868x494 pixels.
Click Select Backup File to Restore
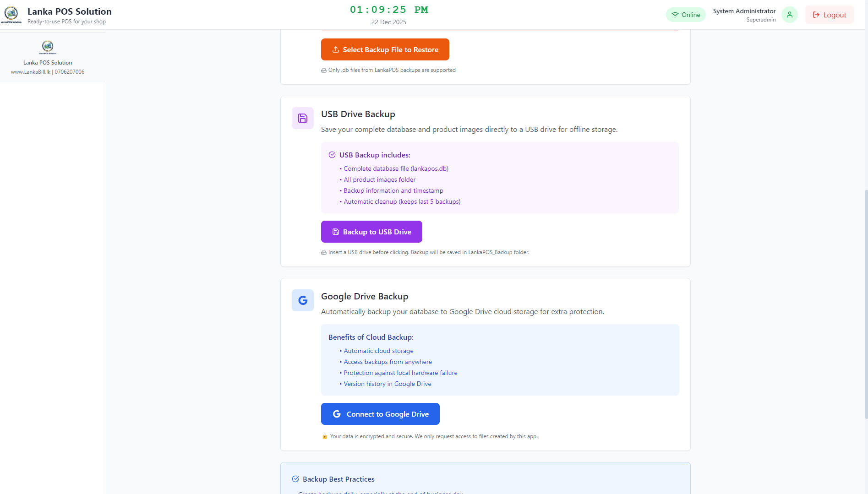coord(385,49)
